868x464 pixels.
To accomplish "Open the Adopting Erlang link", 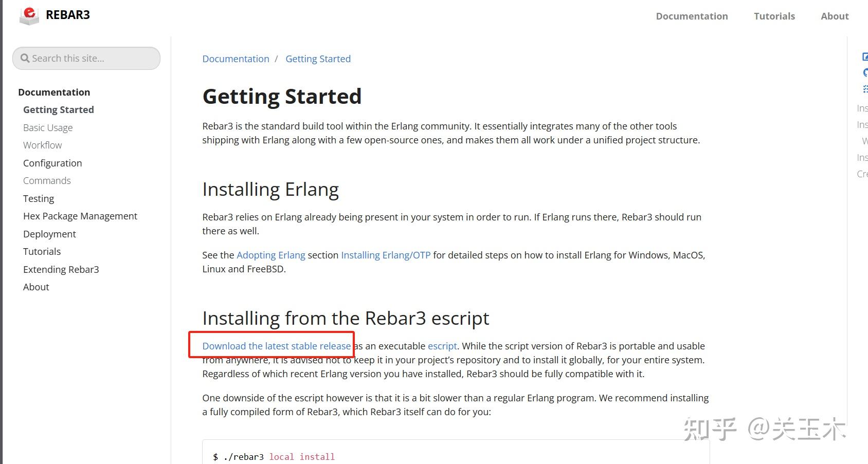I will 271,255.
